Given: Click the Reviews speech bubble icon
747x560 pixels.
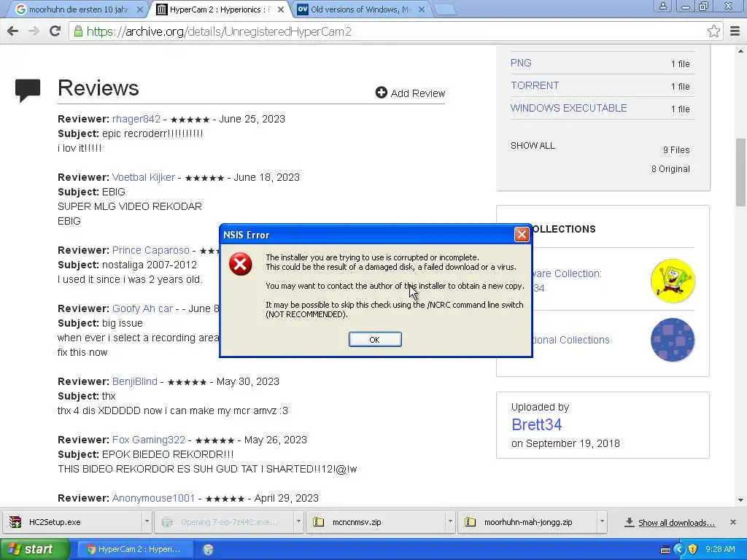Looking at the screenshot, I should click(x=28, y=90).
